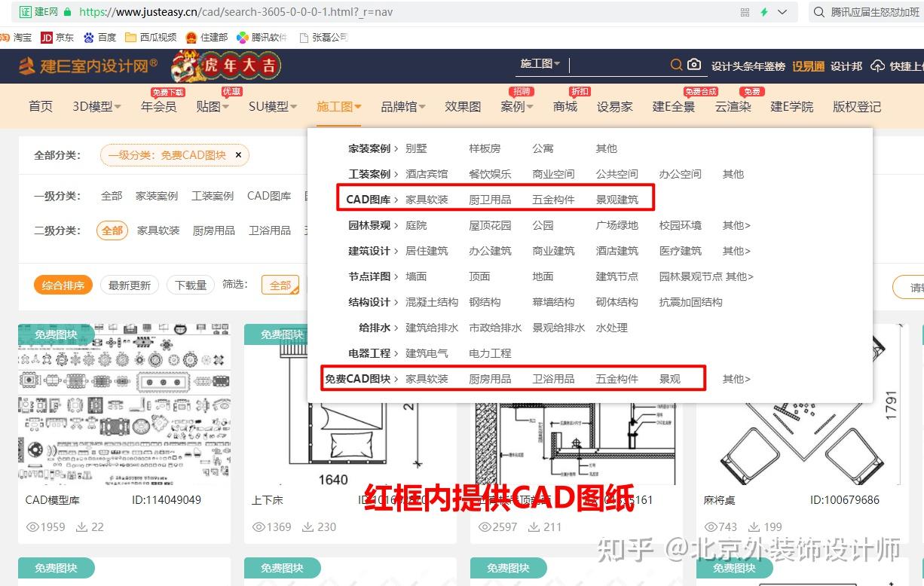This screenshot has height=586, width=924.
Task: Filter 一级分类 by 家装案例
Action: click(x=157, y=196)
